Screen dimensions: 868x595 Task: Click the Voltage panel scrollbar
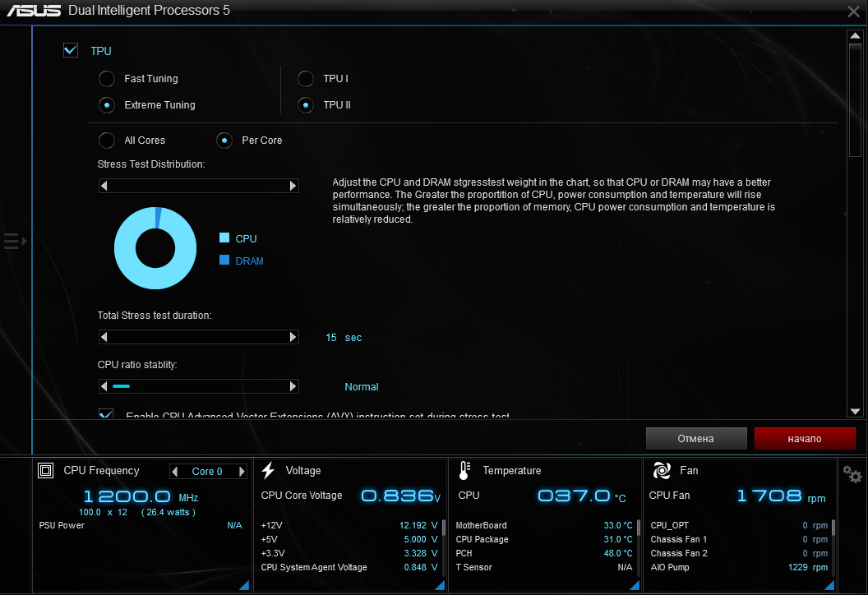pyautogui.click(x=444, y=528)
